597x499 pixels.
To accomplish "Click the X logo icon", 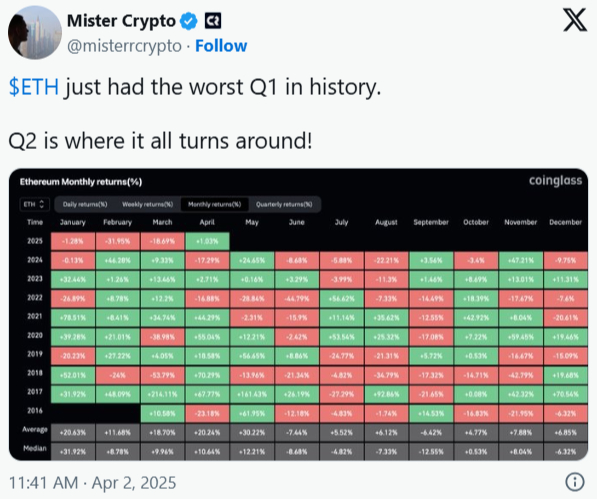I will [x=575, y=21].
